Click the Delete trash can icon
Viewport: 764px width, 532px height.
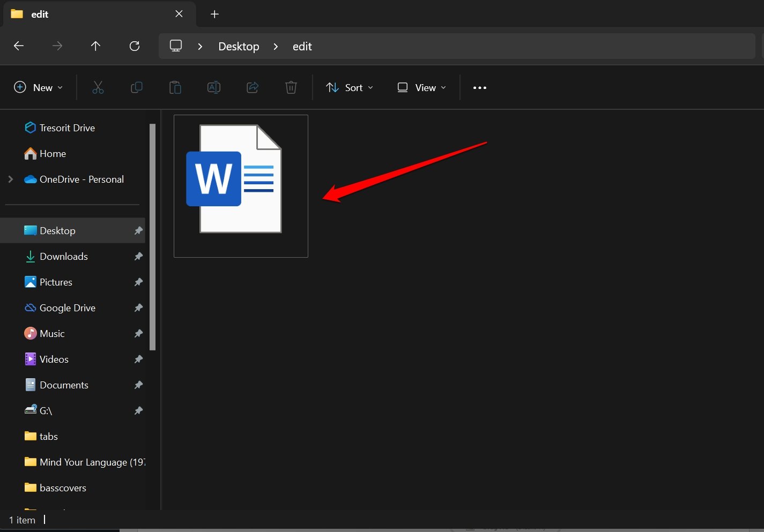click(x=291, y=87)
